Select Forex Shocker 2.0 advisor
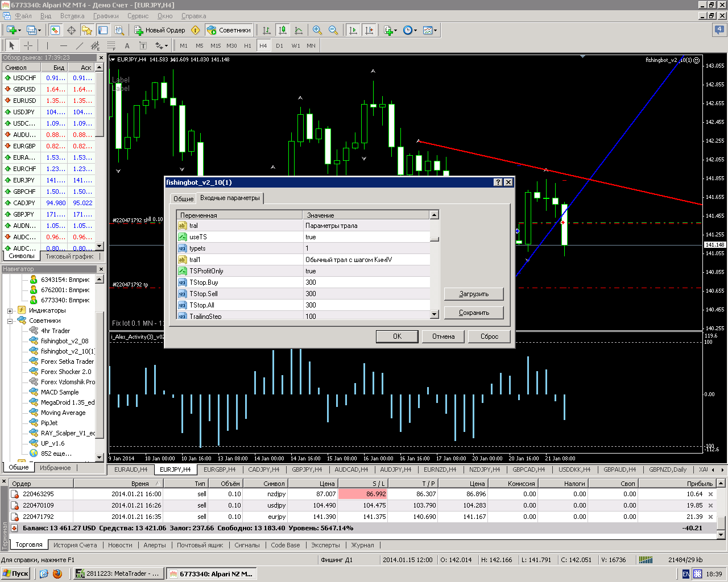Image resolution: width=728 pixels, height=582 pixels. pos(66,372)
